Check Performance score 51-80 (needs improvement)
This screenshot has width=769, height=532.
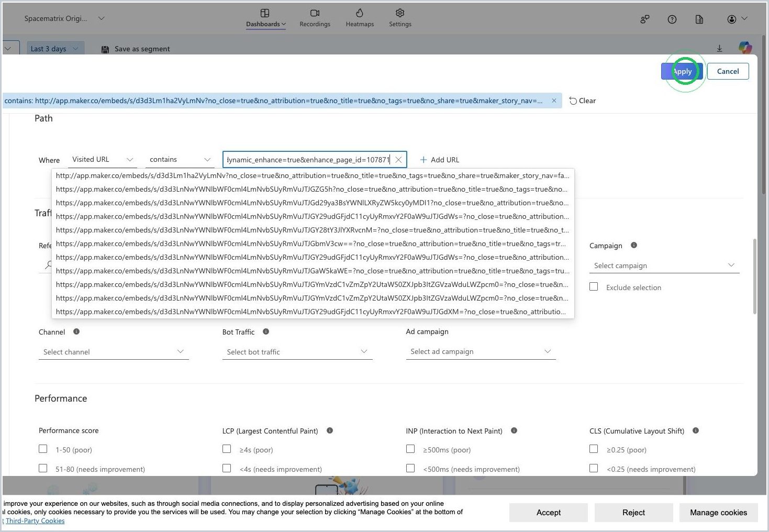(43, 468)
